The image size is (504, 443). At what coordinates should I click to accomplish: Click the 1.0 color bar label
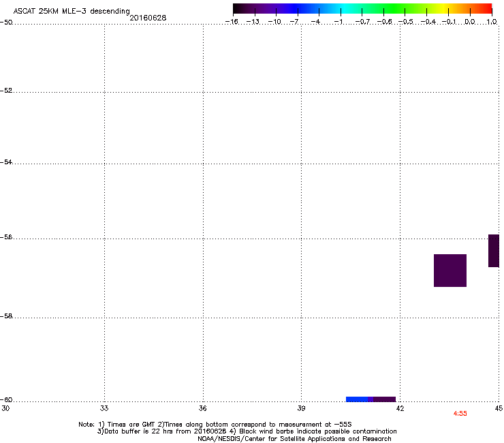492,22
